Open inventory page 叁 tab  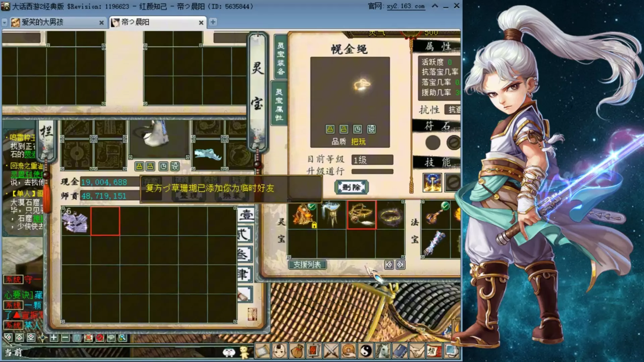[245, 255]
